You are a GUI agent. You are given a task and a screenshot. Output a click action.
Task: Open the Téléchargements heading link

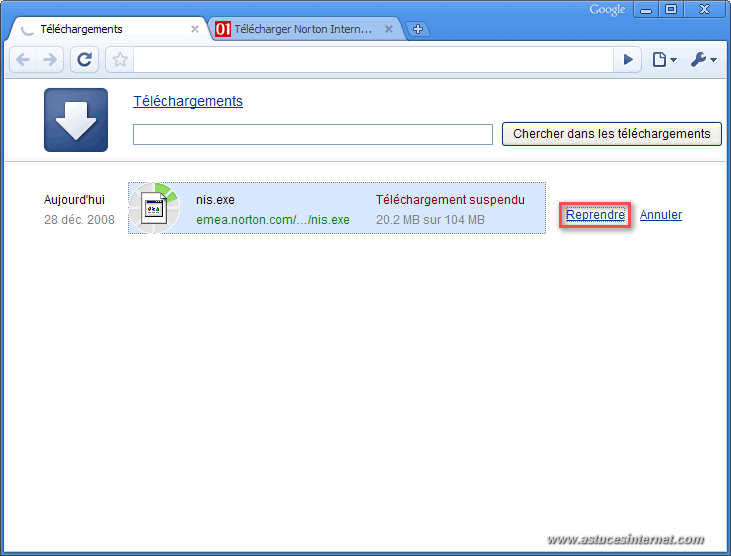[188, 101]
